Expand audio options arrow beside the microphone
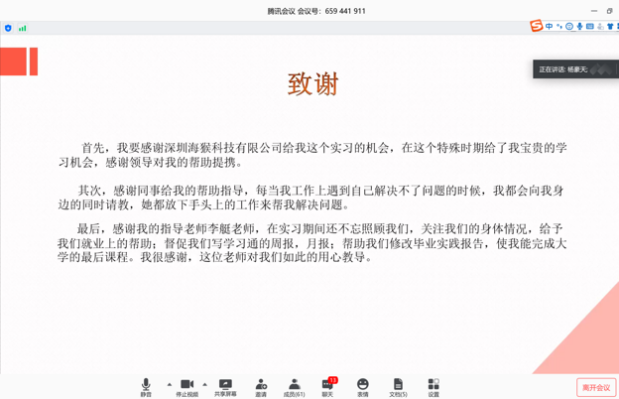 click(x=169, y=384)
